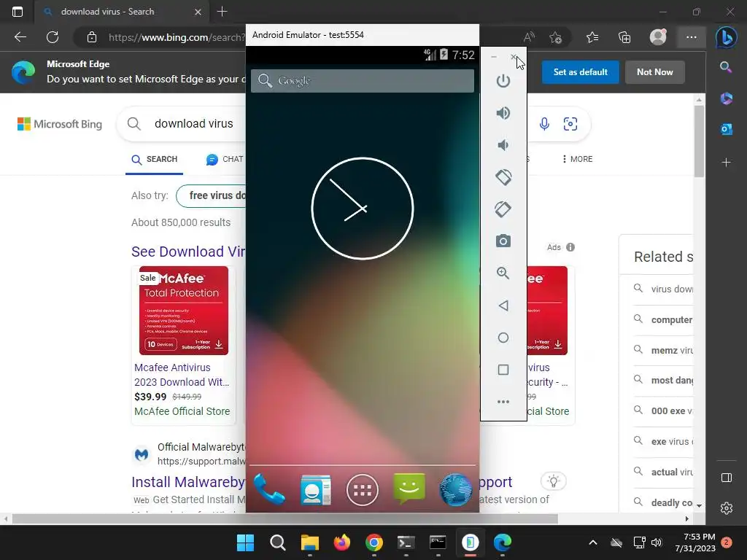Open Edge sidebar settings gear
The image size is (747, 560).
point(727,508)
